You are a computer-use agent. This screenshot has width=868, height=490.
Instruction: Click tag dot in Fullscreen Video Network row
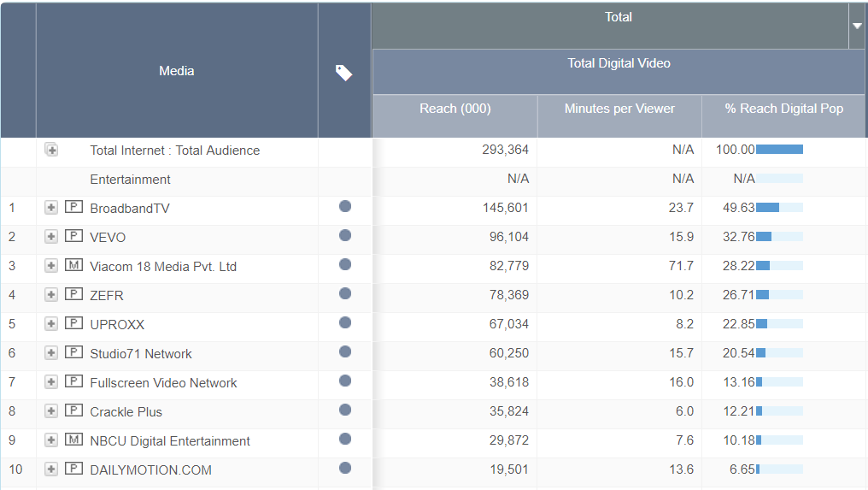(345, 381)
